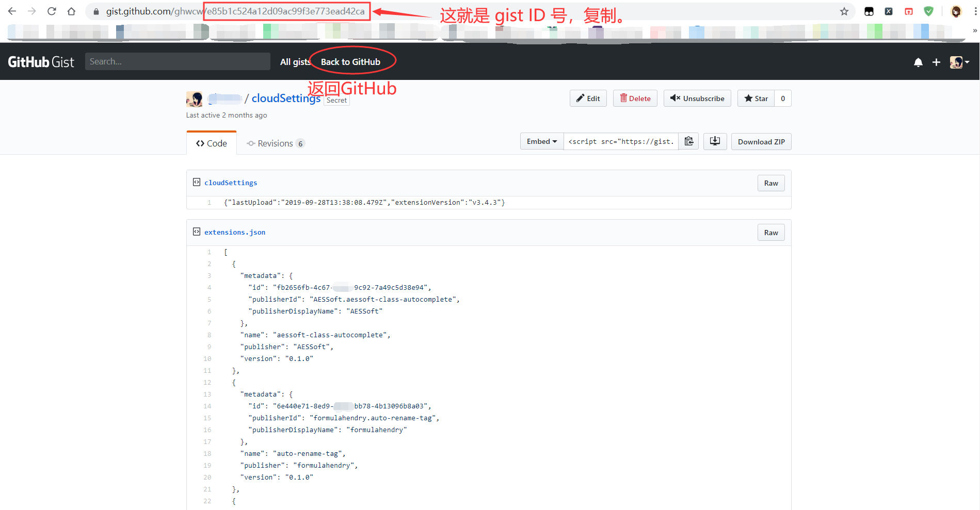Select line number 14 in extensions.json
This screenshot has height=510, width=980.
(207, 406)
